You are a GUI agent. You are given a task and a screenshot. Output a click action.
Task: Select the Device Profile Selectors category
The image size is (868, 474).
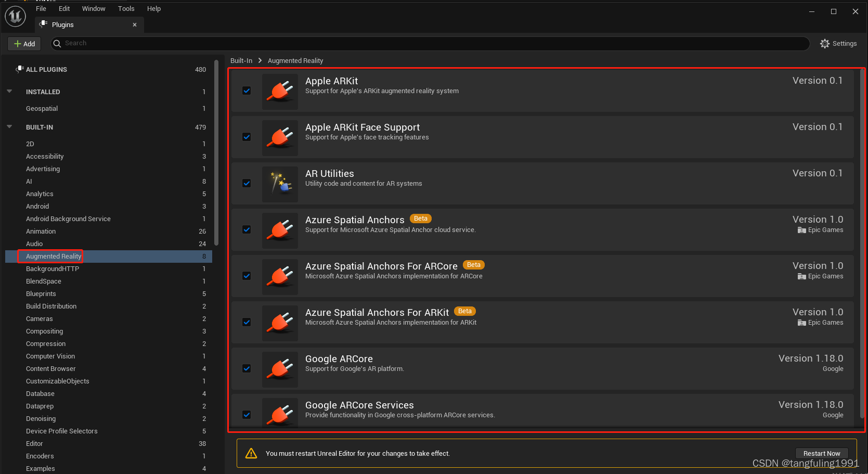pyautogui.click(x=109, y=431)
